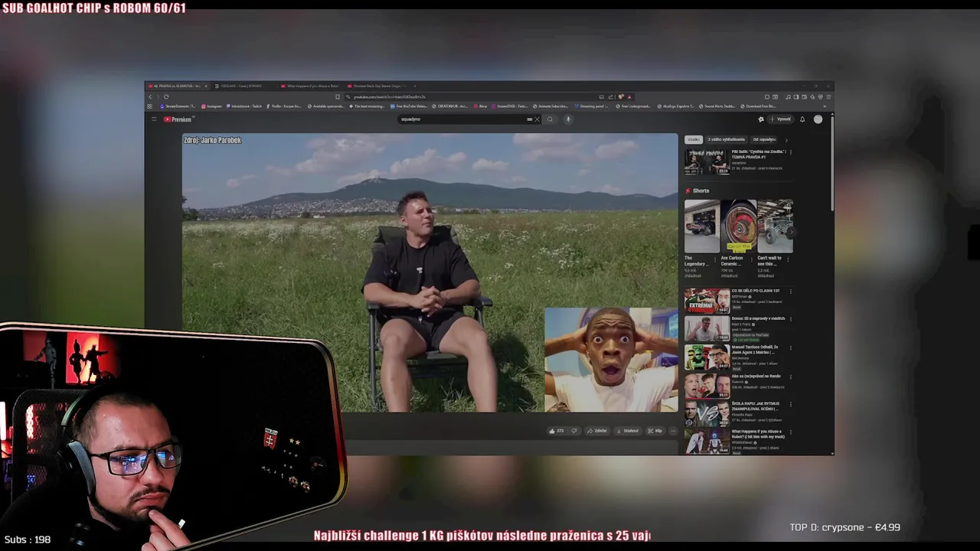Click the Zdieľať share button

(x=597, y=431)
